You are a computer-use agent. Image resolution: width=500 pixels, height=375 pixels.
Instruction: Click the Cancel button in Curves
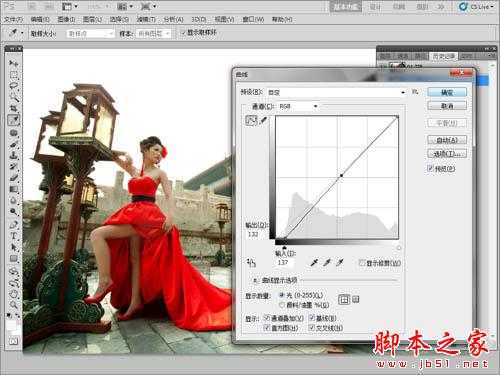tap(447, 106)
